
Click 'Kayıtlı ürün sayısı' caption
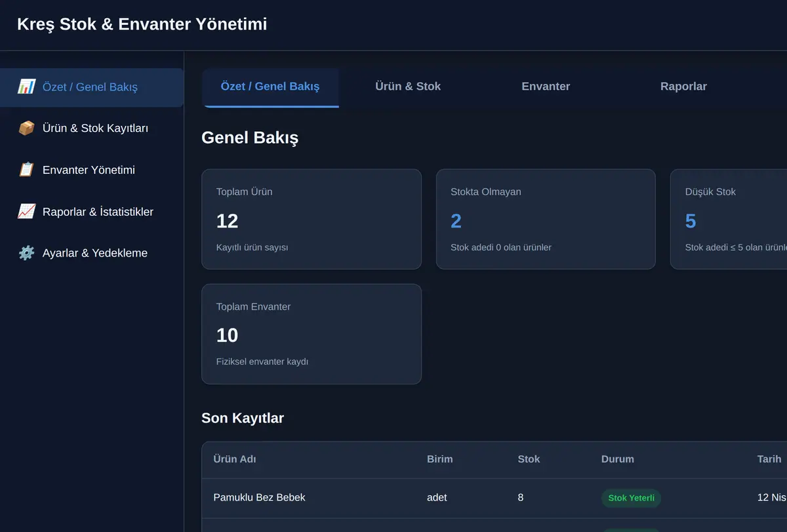click(252, 247)
